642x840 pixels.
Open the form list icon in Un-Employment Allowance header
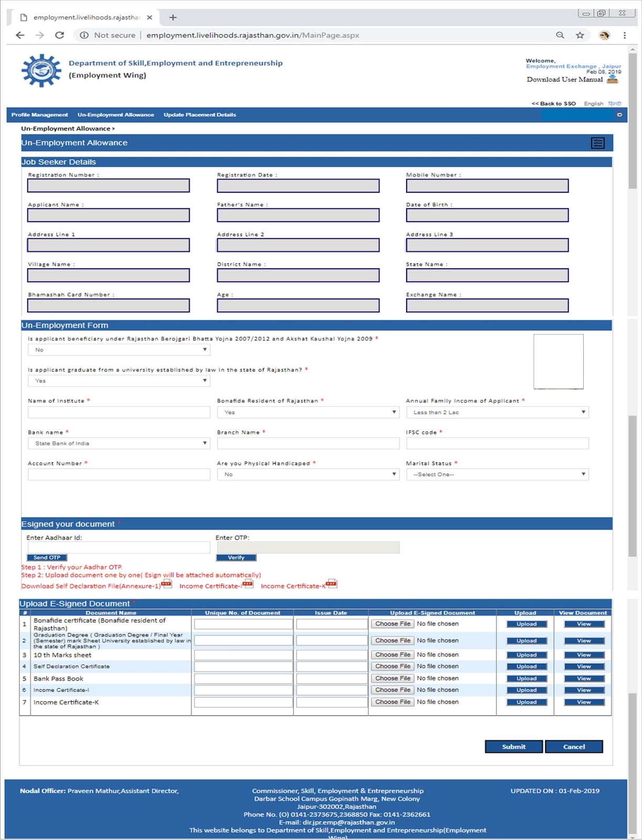[597, 143]
